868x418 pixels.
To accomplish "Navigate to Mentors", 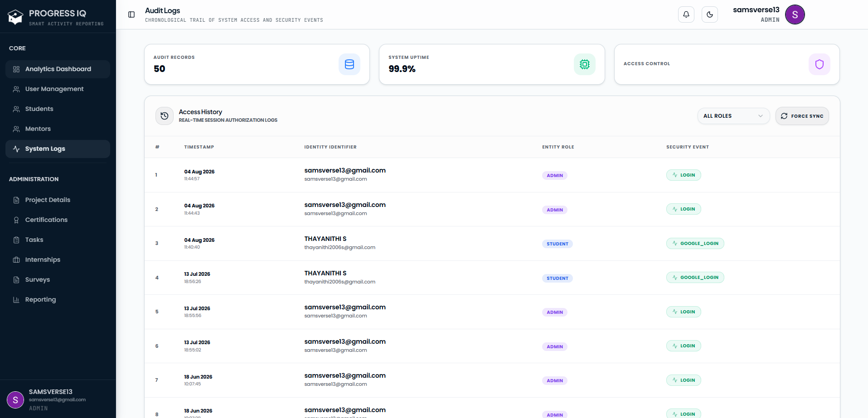I will point(58,129).
